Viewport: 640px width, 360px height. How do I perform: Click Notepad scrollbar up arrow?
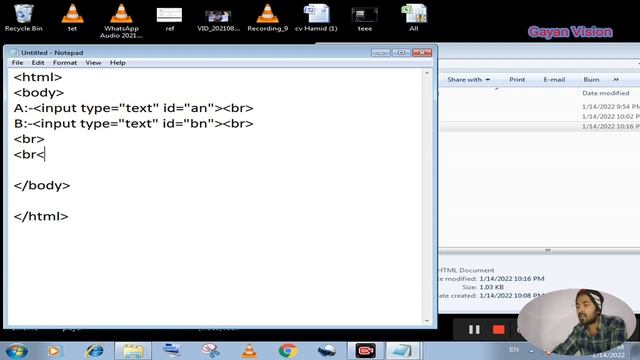427,73
